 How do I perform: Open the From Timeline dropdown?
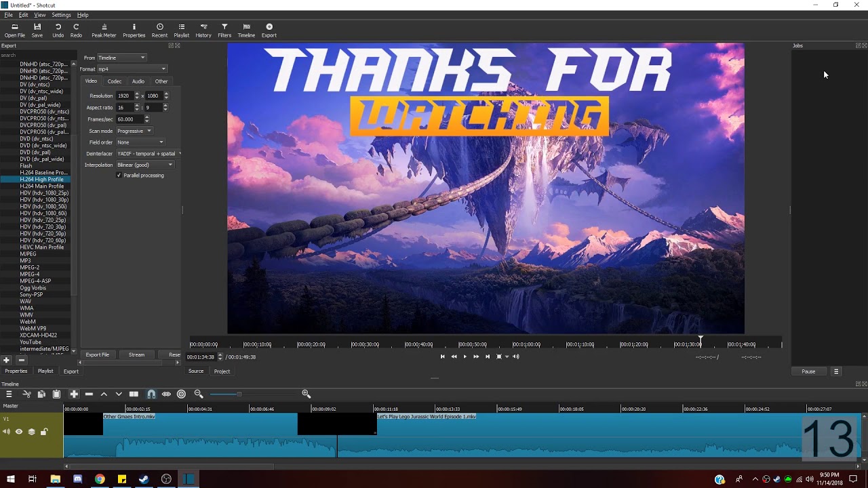(x=121, y=58)
